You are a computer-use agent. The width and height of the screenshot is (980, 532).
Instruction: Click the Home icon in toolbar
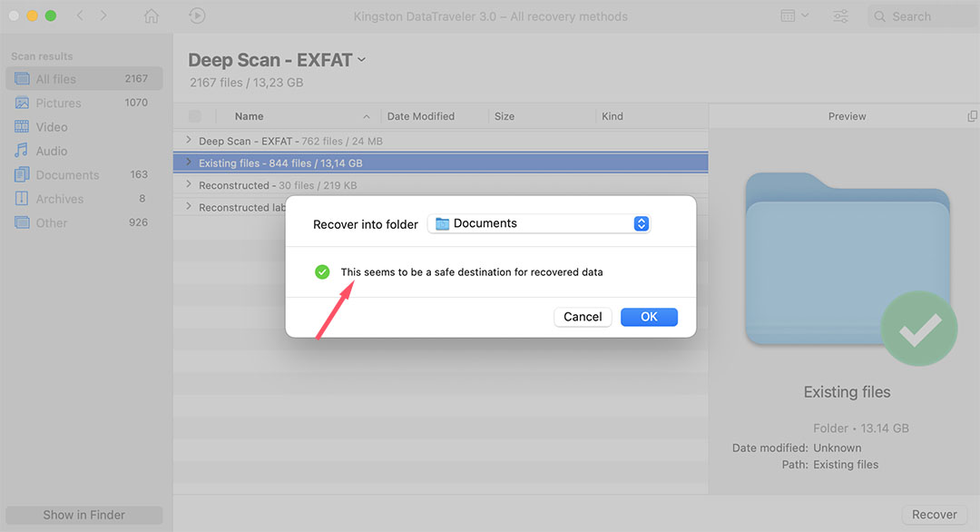[152, 16]
